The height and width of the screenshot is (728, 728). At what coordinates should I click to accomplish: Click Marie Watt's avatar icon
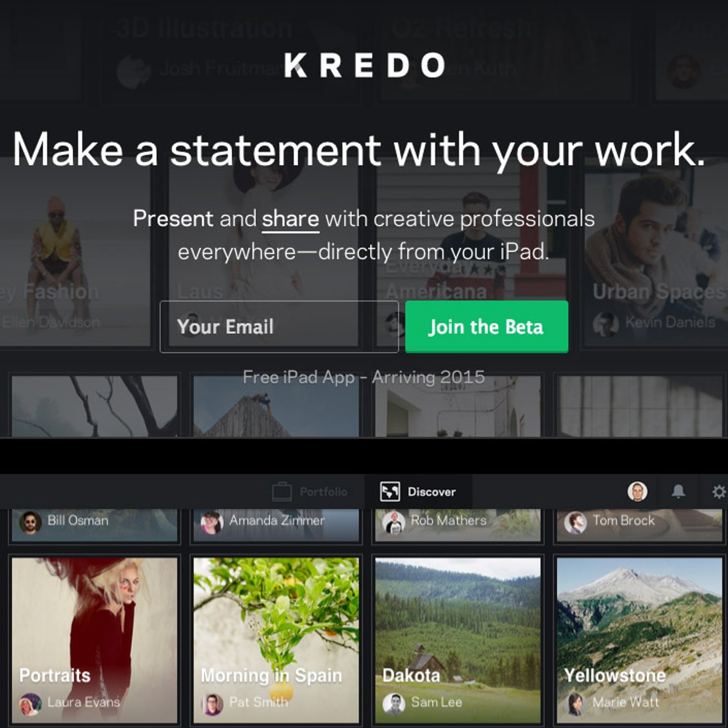click(x=575, y=704)
